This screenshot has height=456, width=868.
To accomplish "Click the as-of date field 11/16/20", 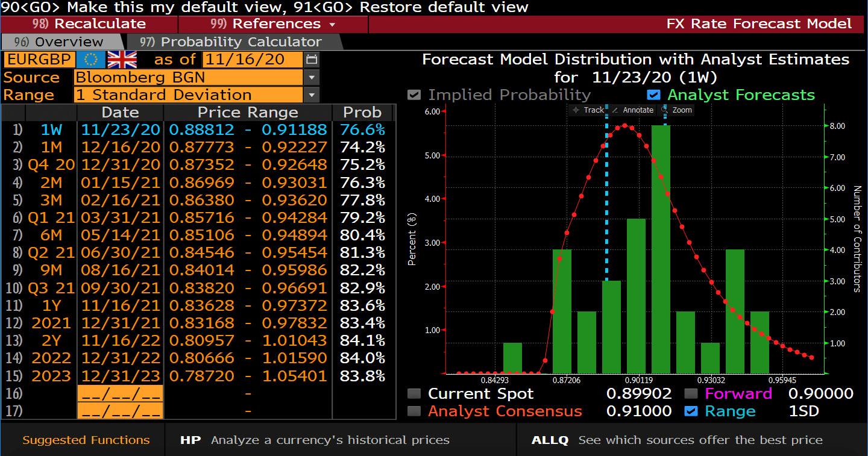I will point(253,60).
